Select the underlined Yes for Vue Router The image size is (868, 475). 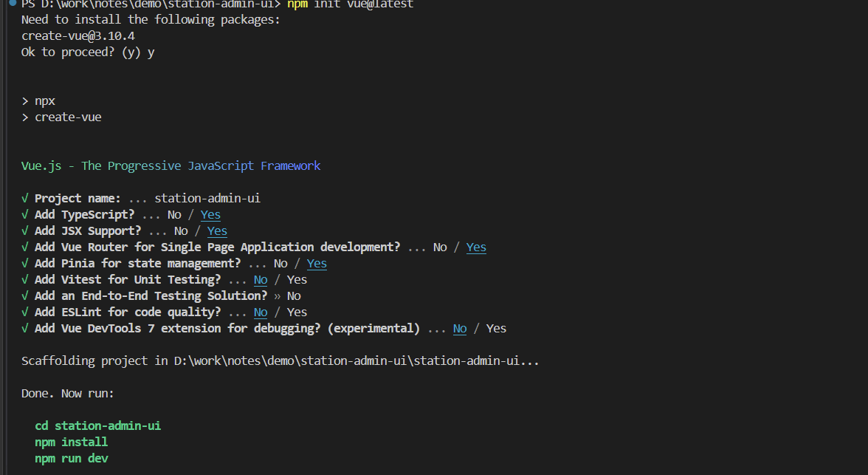point(476,247)
